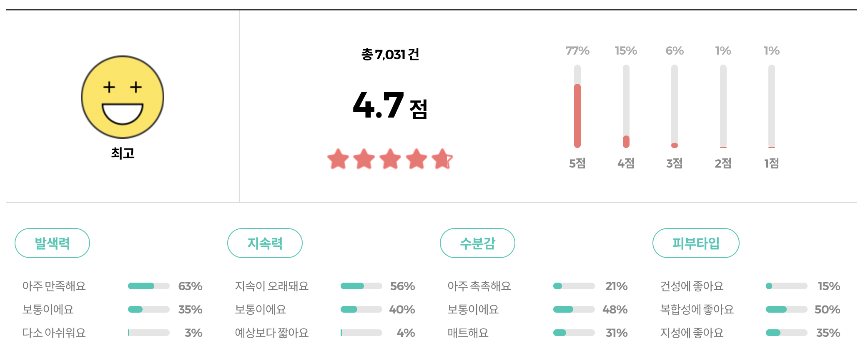The image size is (868, 351).
Task: Expand the 4점 rating distribution column
Action: coord(625,106)
